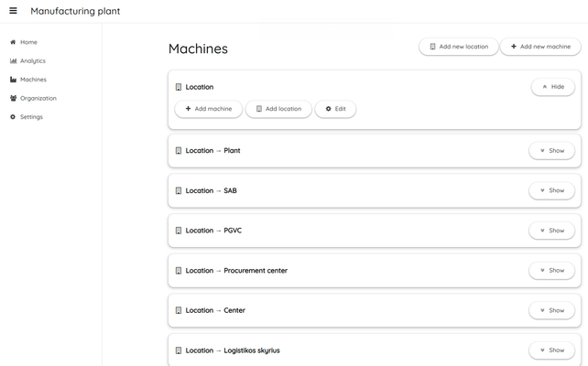Open Organization section in sidebar
588x366 pixels.
pos(38,98)
